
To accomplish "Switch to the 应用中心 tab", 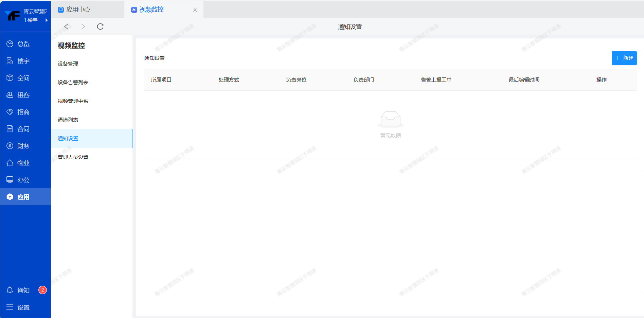I will point(78,10).
